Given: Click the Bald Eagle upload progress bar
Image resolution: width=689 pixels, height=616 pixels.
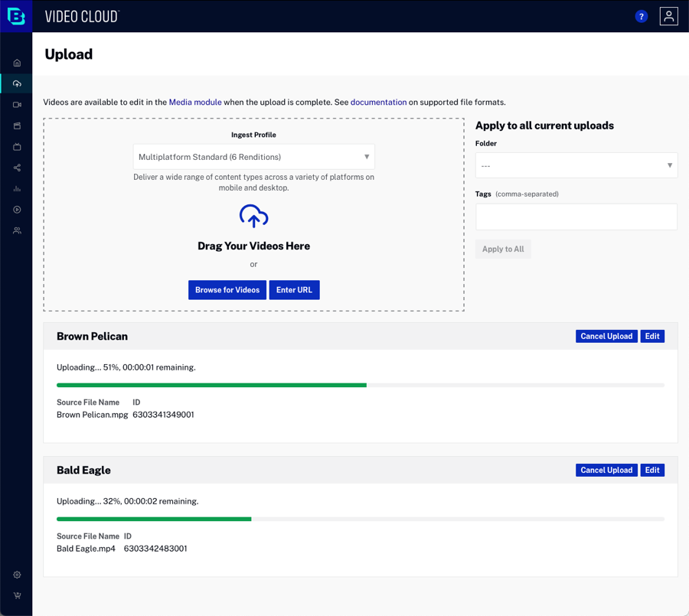Looking at the screenshot, I should (360, 519).
